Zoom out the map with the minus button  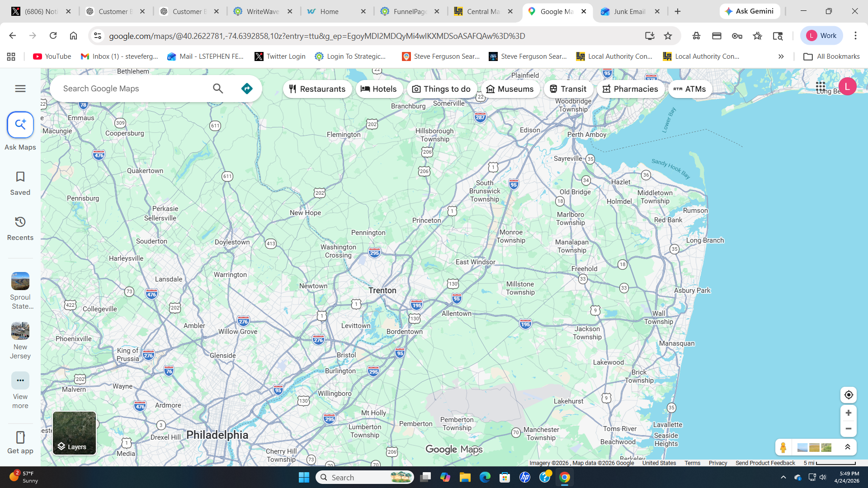coord(849,429)
